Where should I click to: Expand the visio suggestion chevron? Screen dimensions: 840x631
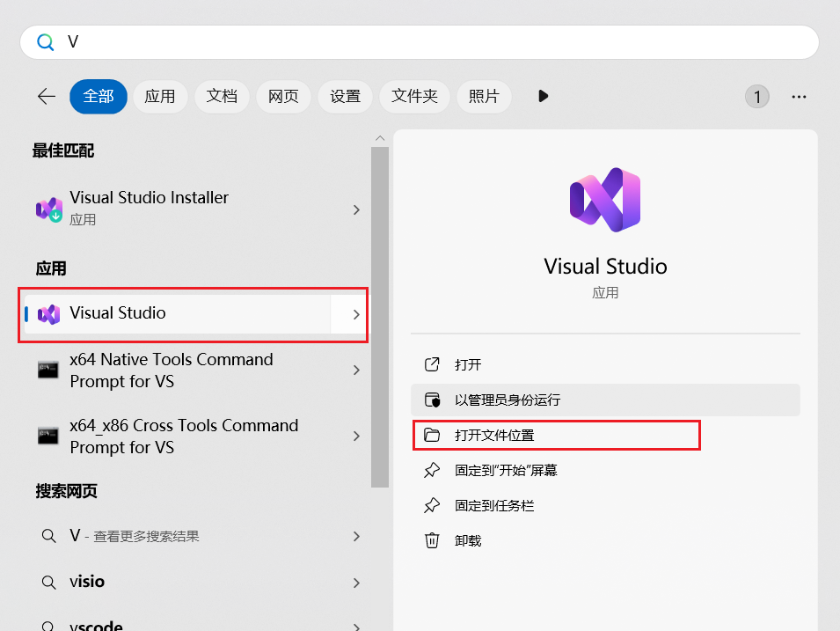pos(356,583)
